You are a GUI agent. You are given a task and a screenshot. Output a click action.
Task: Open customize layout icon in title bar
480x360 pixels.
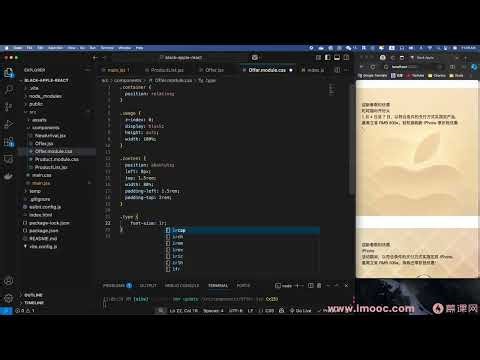coord(318,58)
